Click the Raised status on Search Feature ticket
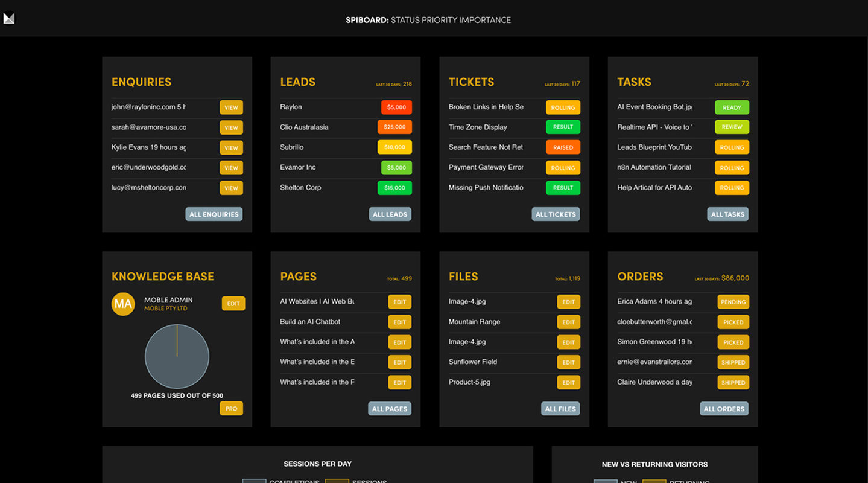 [563, 147]
